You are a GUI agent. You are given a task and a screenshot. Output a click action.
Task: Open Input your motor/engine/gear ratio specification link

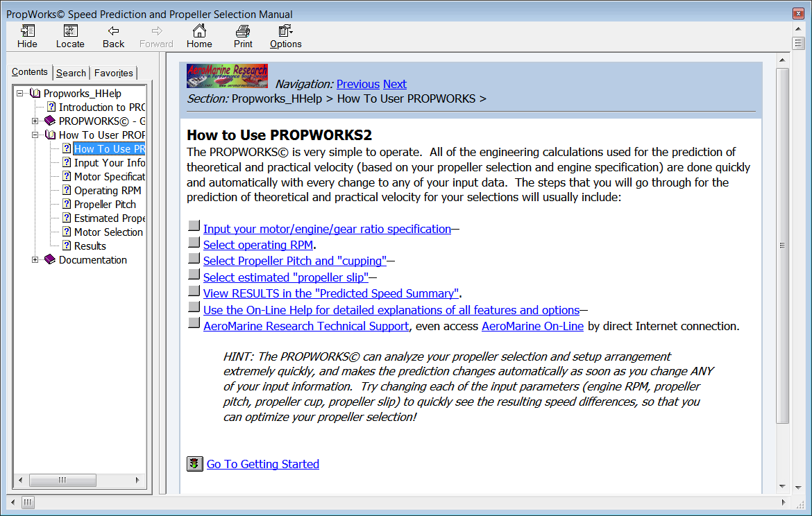point(327,229)
